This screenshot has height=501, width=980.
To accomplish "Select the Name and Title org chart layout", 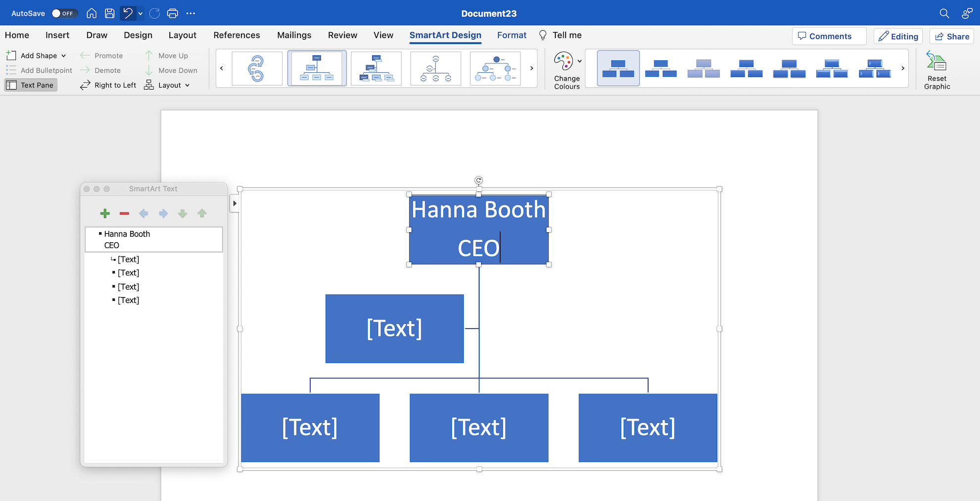I will point(376,68).
